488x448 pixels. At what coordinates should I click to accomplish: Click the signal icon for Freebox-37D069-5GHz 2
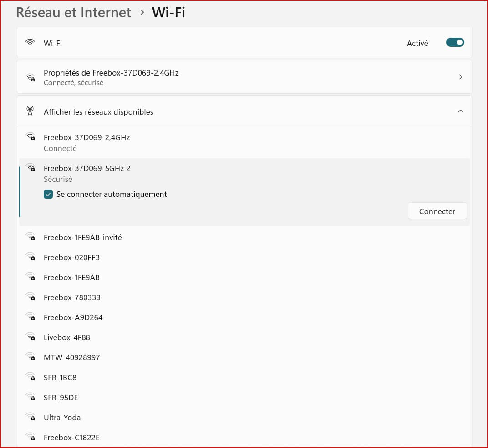(x=30, y=168)
